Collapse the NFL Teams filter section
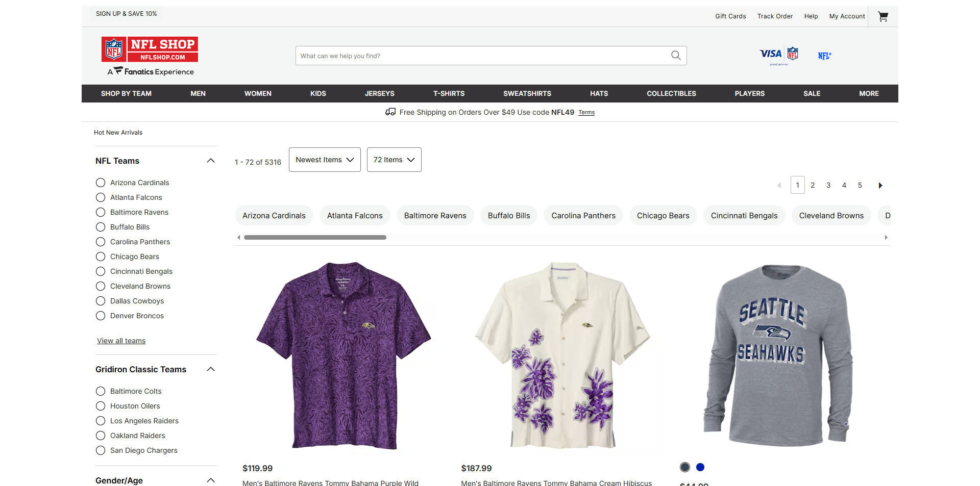Screen dimensions: 980x486 (210, 161)
